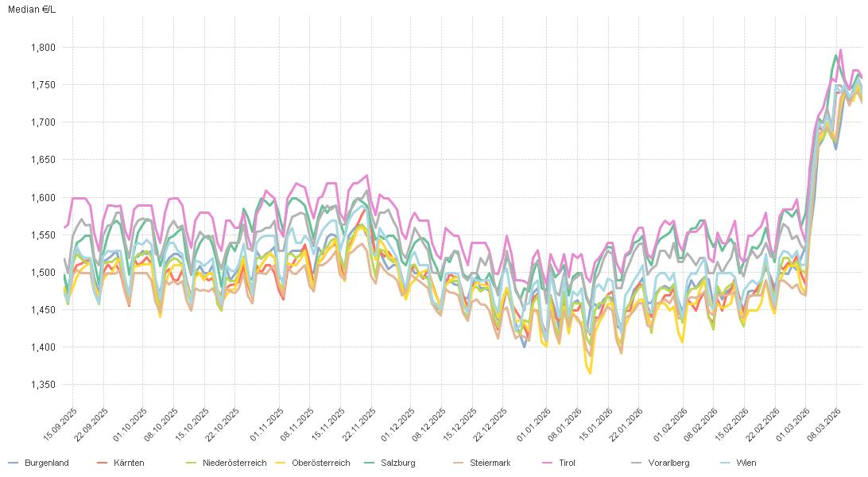The image size is (868, 477).
Task: Click the pink Tirol legend color marker
Action: [545, 463]
